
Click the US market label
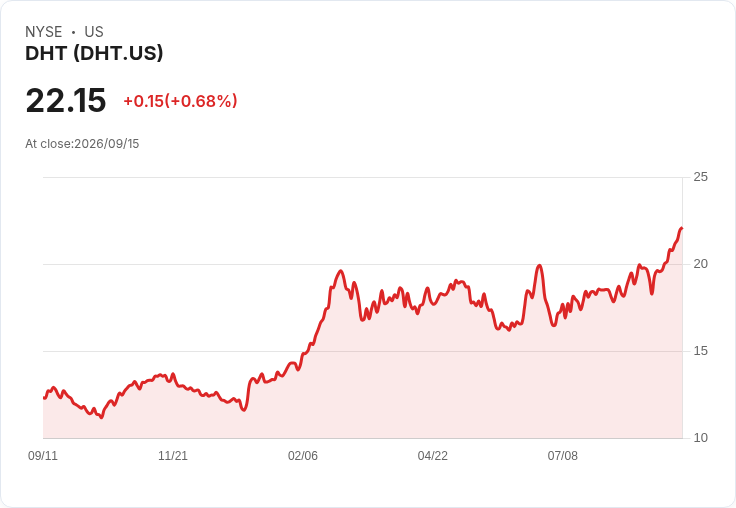click(x=94, y=32)
